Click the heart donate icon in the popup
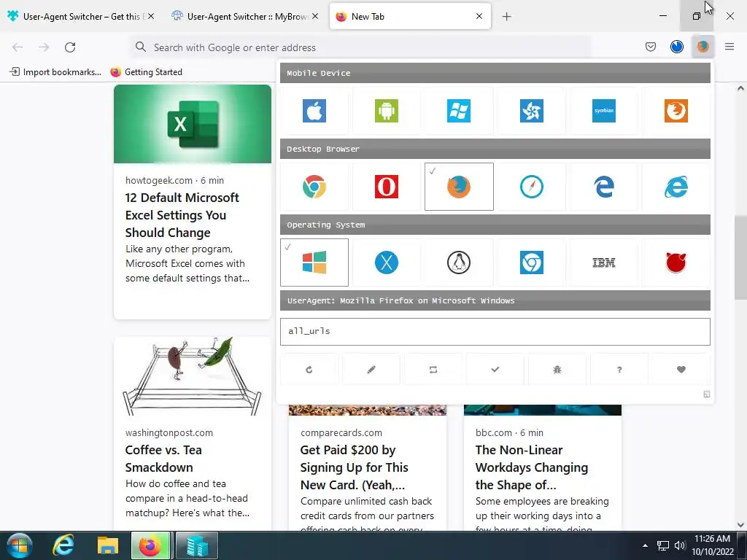The image size is (747, 560). (x=681, y=370)
